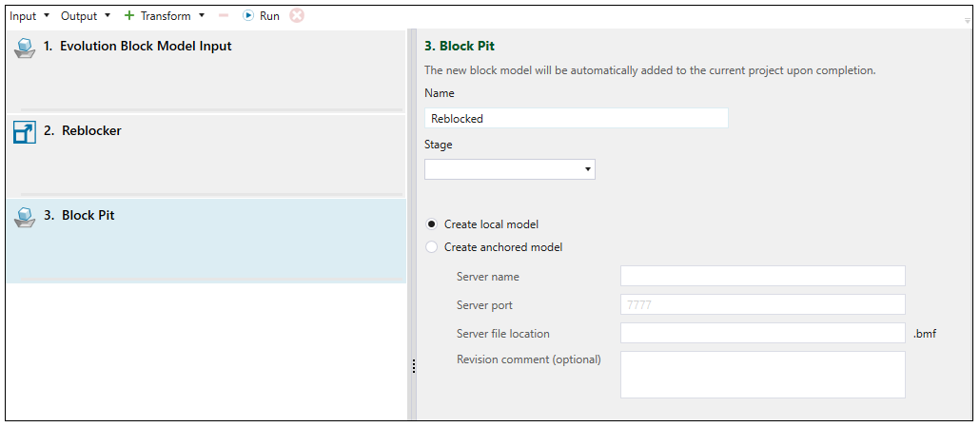The image size is (980, 427).
Task: Click the red cancel icon beside Run
Action: click(297, 16)
